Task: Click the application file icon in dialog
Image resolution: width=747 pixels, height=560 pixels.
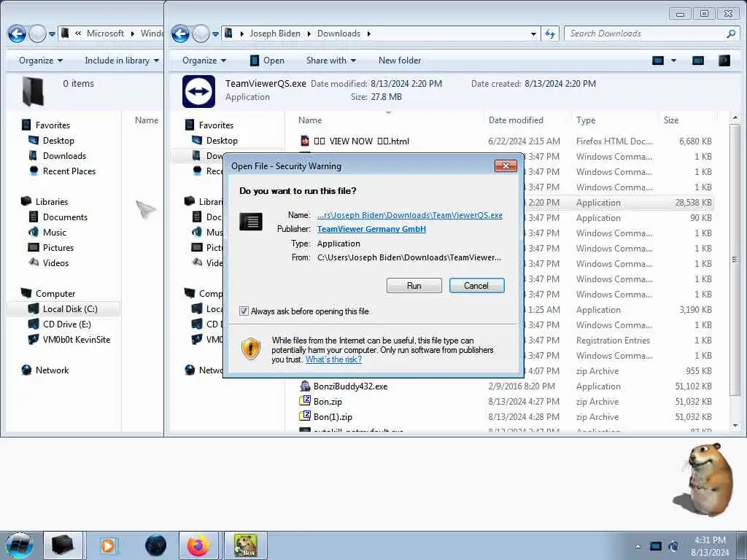Action: (x=251, y=222)
